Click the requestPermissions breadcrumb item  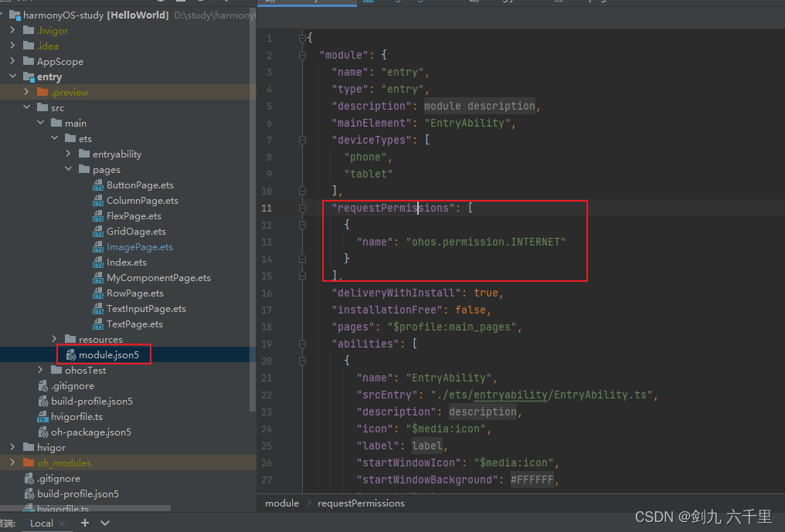point(361,503)
